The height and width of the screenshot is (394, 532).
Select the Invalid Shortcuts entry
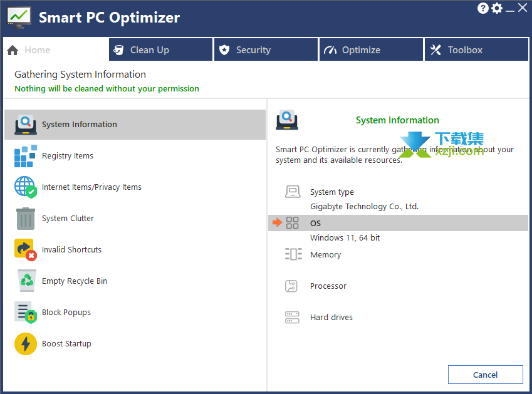(x=135, y=250)
